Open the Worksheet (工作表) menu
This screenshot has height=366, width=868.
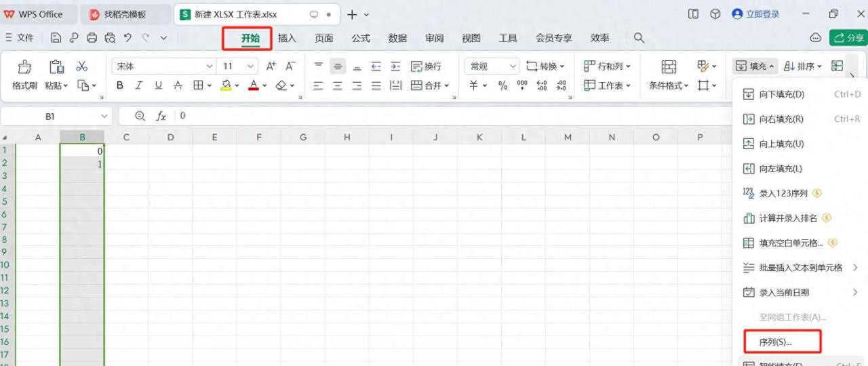(607, 85)
